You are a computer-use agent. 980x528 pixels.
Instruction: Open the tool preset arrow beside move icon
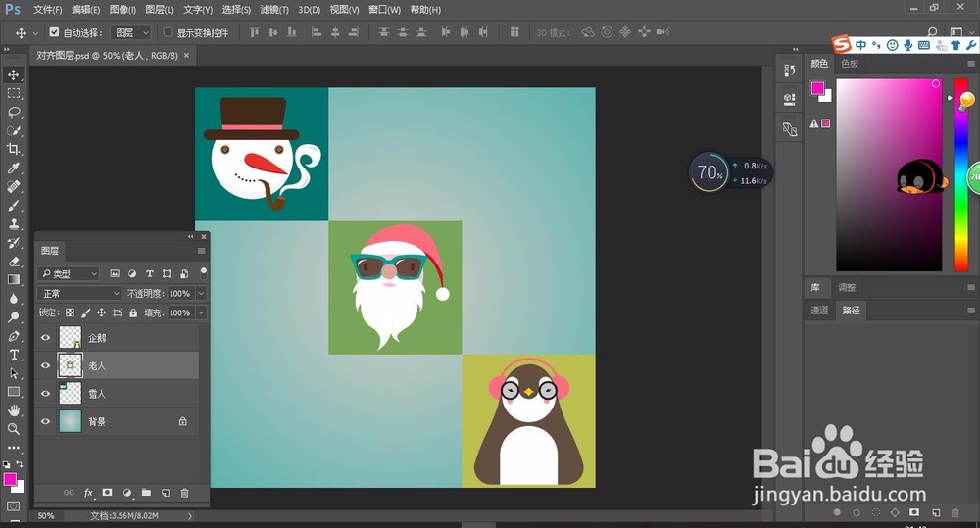[x=35, y=32]
